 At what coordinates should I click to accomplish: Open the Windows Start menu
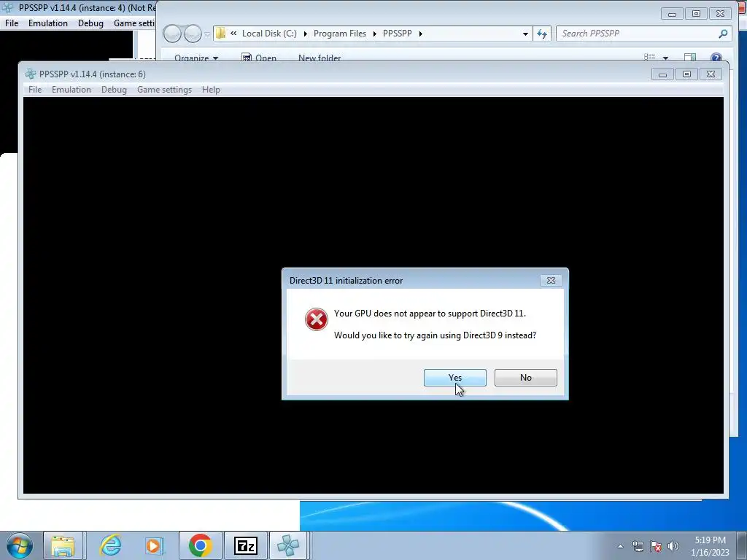pos(20,545)
